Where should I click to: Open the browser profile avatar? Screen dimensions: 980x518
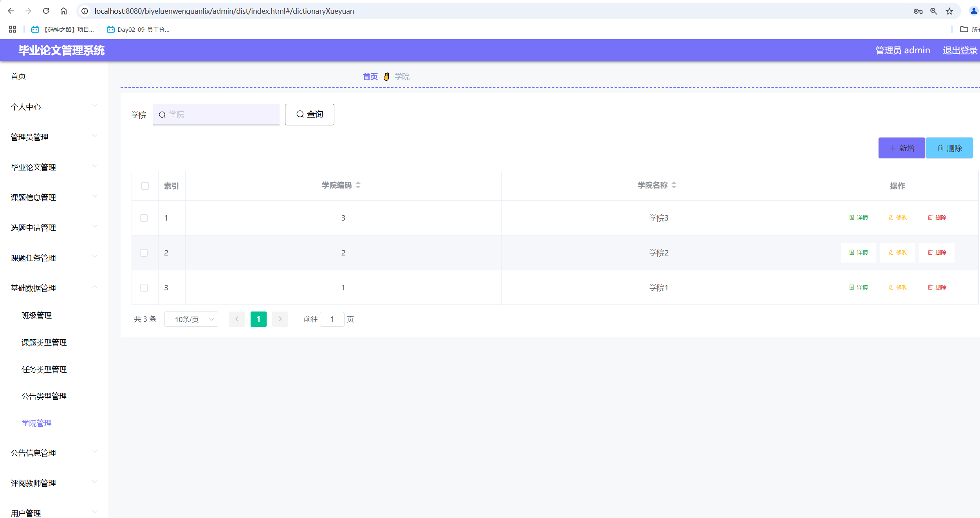(973, 11)
